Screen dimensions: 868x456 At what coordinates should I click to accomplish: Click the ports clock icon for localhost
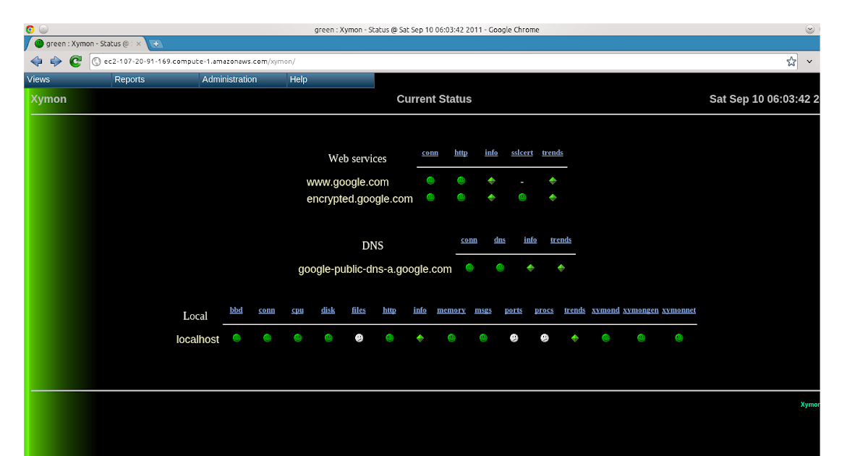click(514, 337)
